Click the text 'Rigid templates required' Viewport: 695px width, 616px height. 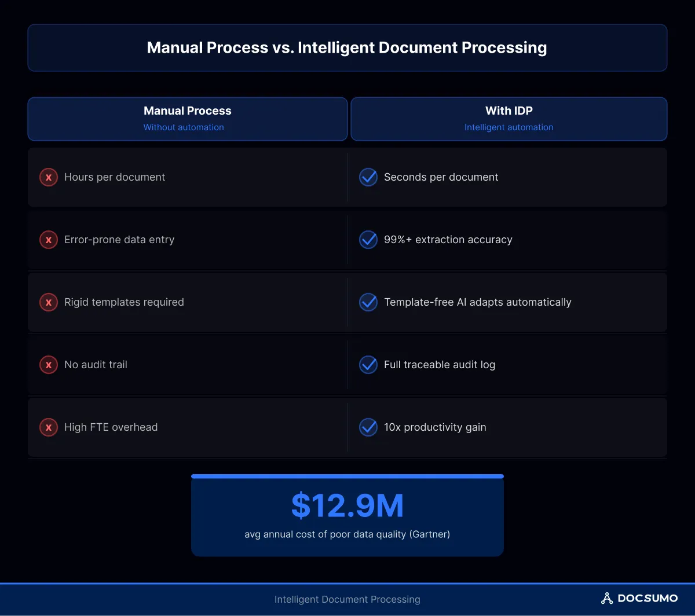click(x=124, y=302)
